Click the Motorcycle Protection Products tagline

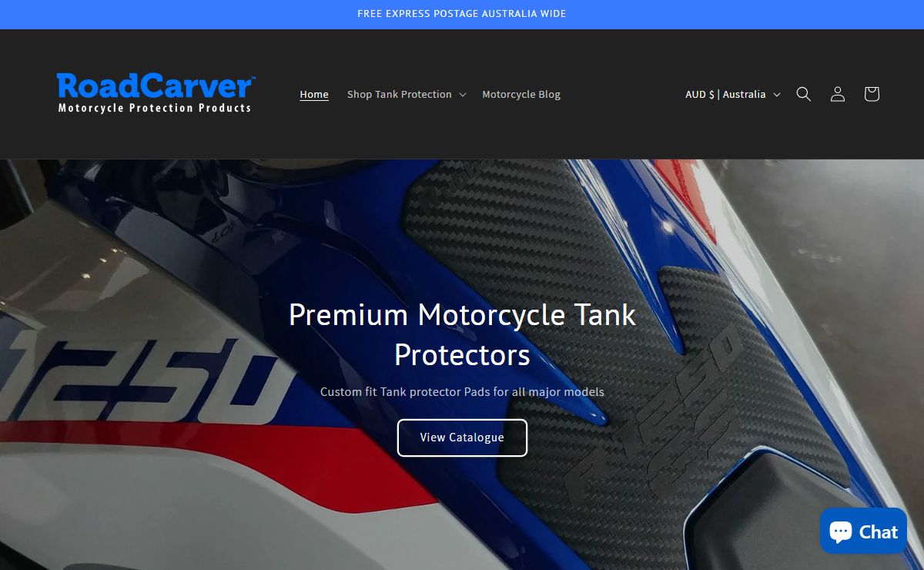(155, 108)
